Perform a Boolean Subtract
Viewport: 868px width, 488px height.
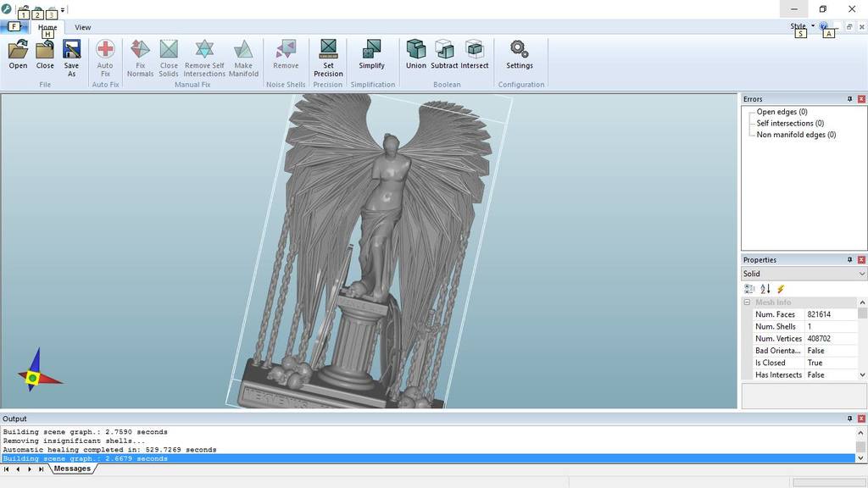[444, 53]
